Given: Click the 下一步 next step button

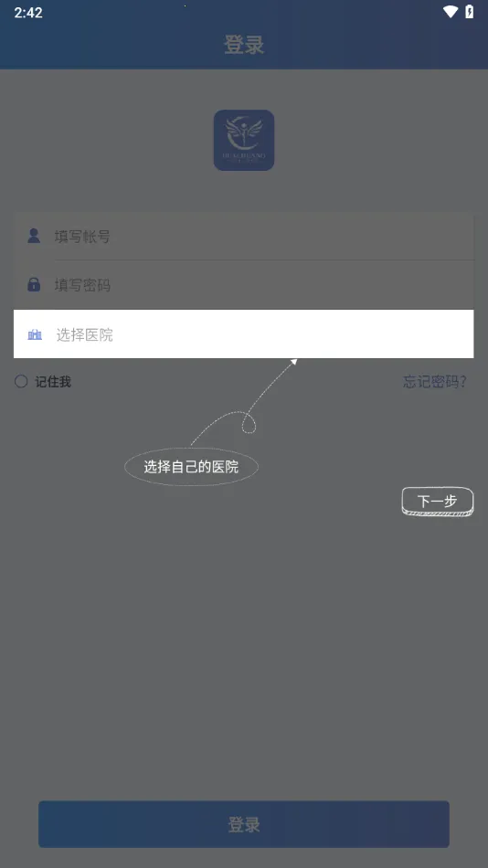Looking at the screenshot, I should tap(438, 502).
